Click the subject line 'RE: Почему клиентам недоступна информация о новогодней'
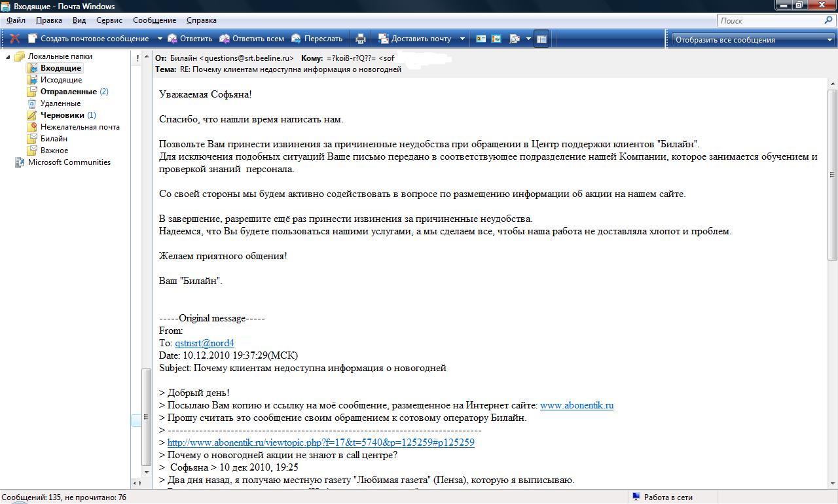838x504 pixels. point(290,69)
